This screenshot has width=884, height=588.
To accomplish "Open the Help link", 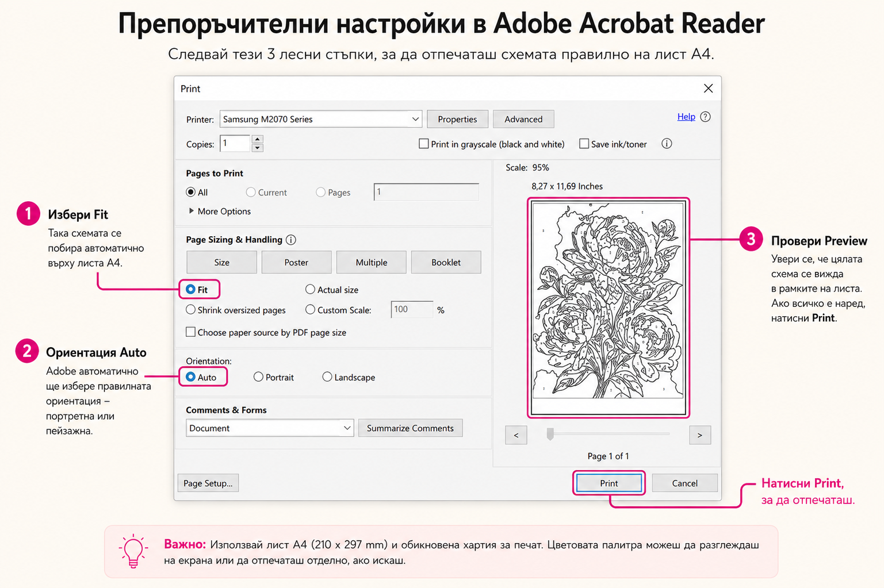I will point(686,117).
